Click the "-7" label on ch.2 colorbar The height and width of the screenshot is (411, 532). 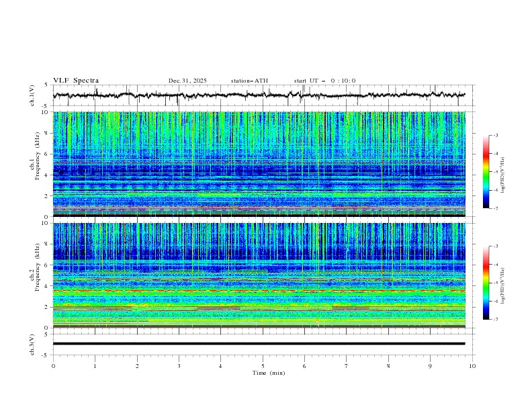coord(495,320)
